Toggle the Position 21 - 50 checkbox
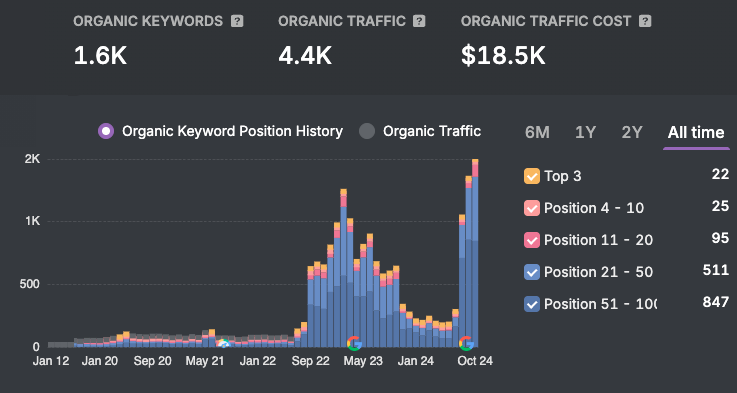This screenshot has width=737, height=393. [x=532, y=272]
